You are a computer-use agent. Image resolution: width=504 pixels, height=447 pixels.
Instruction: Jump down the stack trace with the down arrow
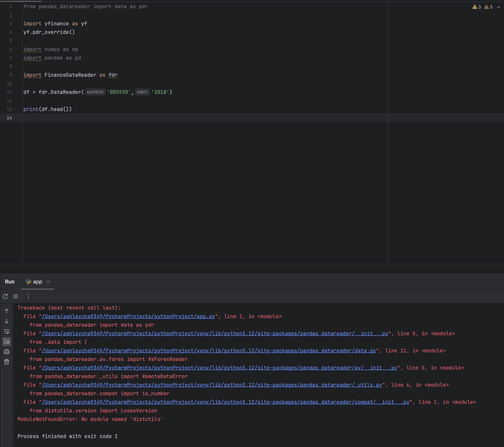7,321
